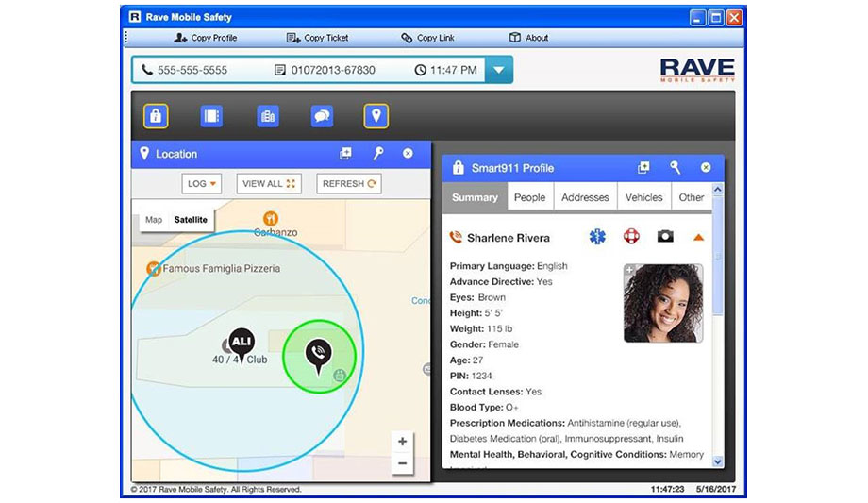
Task: Select the Advance Directive: Yes line
Action: pyautogui.click(x=501, y=281)
